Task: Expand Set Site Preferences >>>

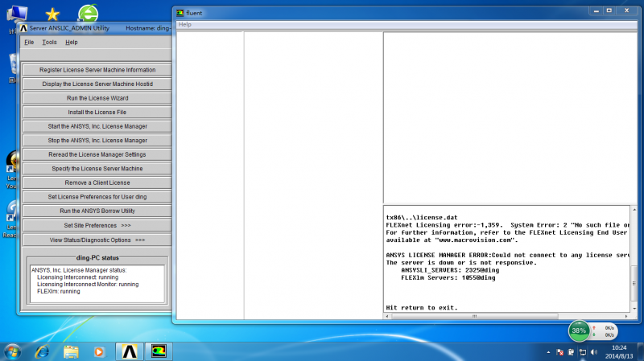Action: [x=97, y=225]
